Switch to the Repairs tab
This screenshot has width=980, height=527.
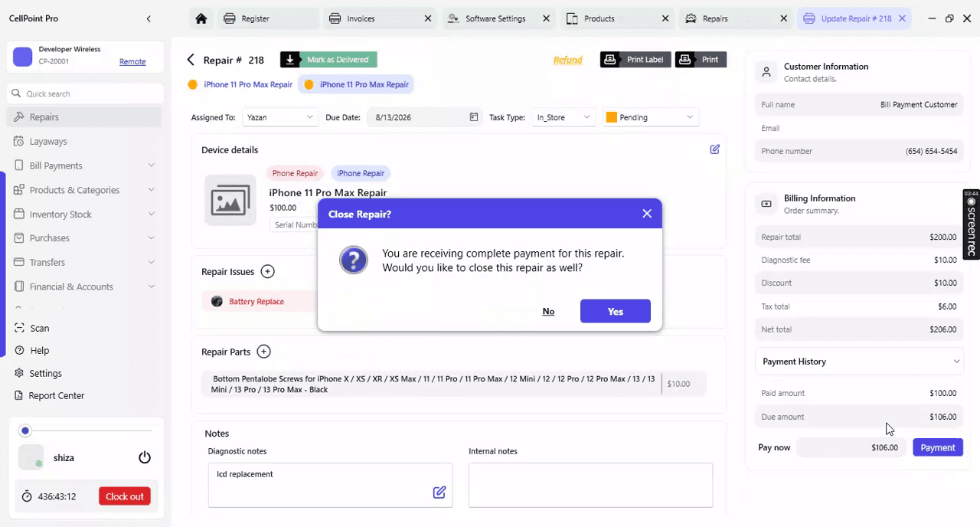tap(737, 18)
